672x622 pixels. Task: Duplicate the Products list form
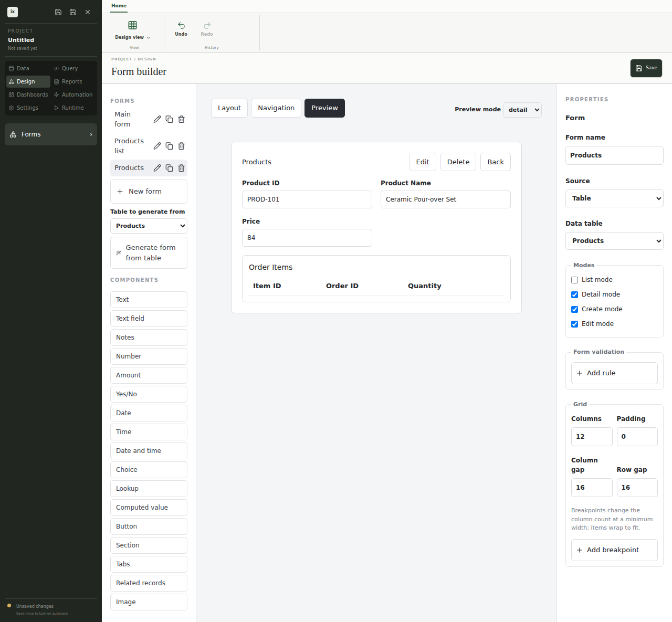(x=169, y=146)
